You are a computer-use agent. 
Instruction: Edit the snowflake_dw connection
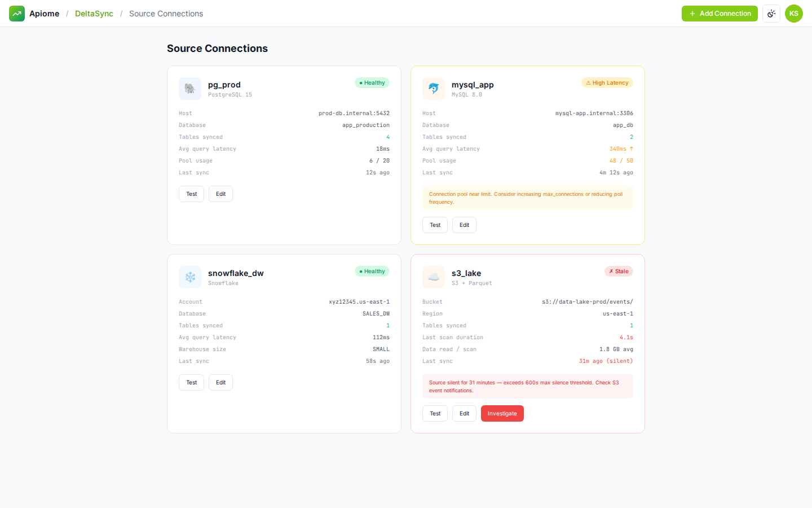coord(220,383)
